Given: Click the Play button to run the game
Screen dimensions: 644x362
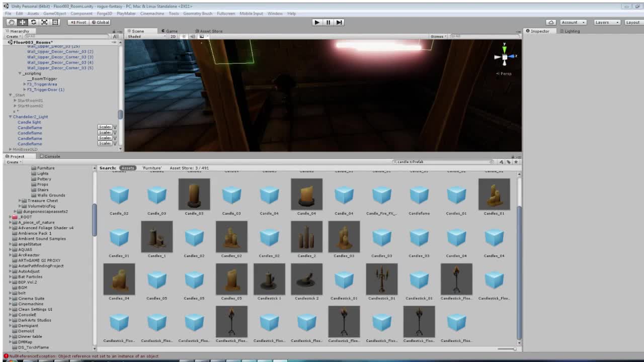Looking at the screenshot, I should click(317, 22).
